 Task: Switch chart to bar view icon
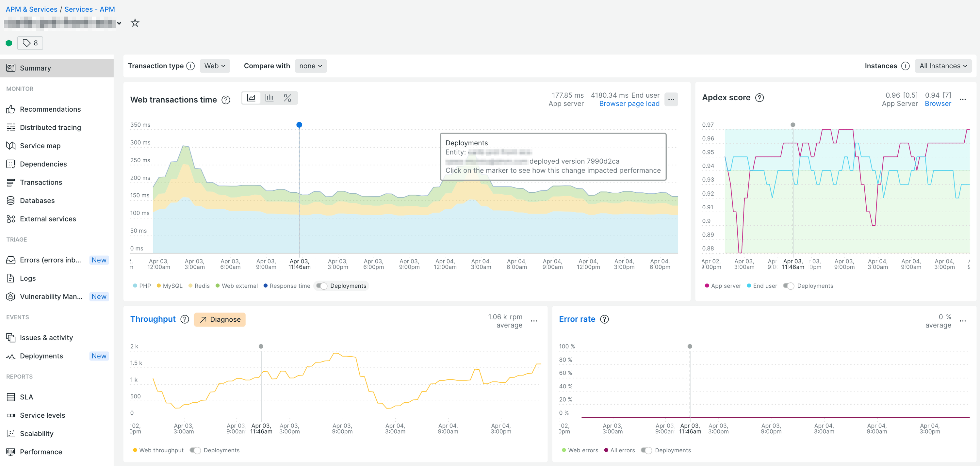coord(269,98)
